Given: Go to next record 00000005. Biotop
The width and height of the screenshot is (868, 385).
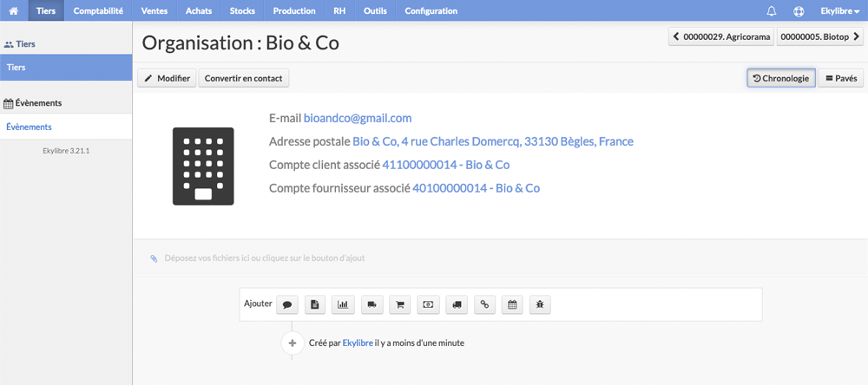Looking at the screenshot, I should [820, 37].
